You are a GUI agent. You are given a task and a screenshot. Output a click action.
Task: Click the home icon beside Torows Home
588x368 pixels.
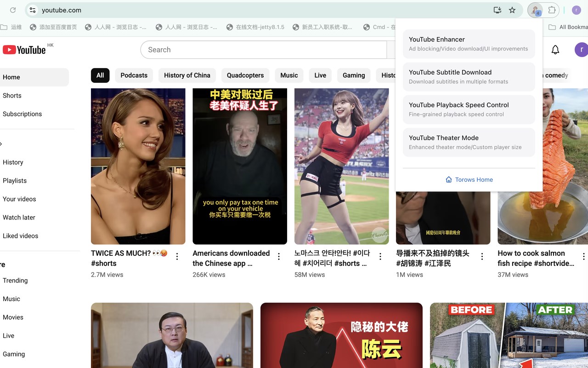449,179
